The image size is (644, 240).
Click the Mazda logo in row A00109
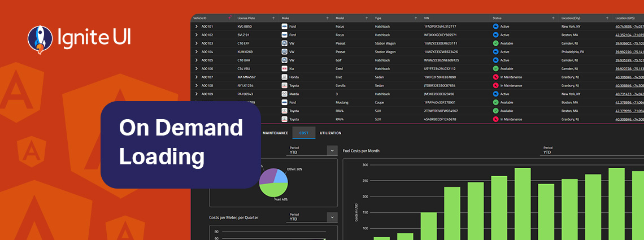[x=285, y=94]
